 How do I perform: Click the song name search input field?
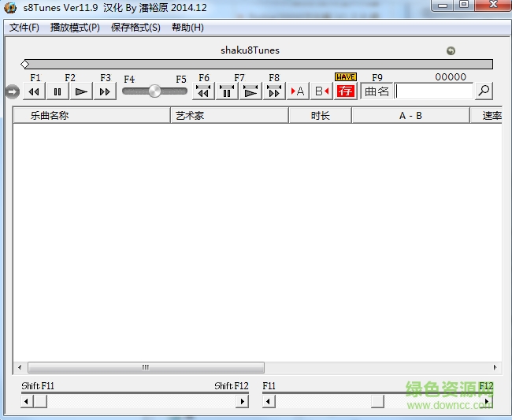[x=433, y=91]
